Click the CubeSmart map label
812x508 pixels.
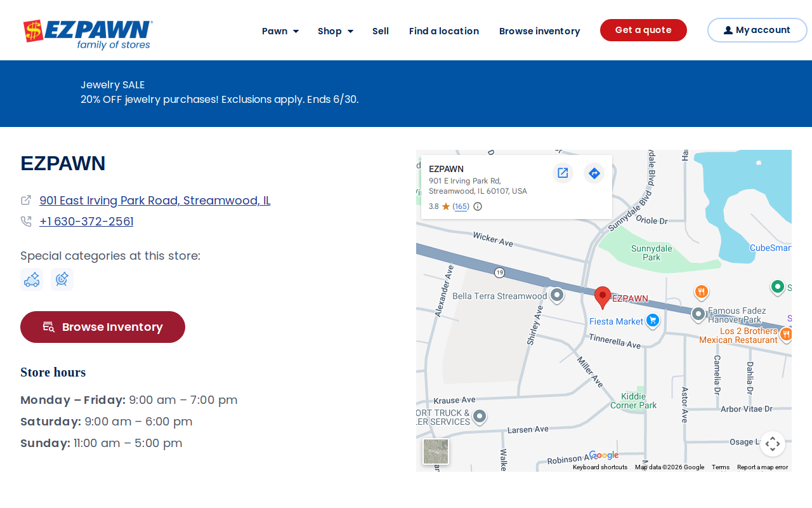click(770, 248)
